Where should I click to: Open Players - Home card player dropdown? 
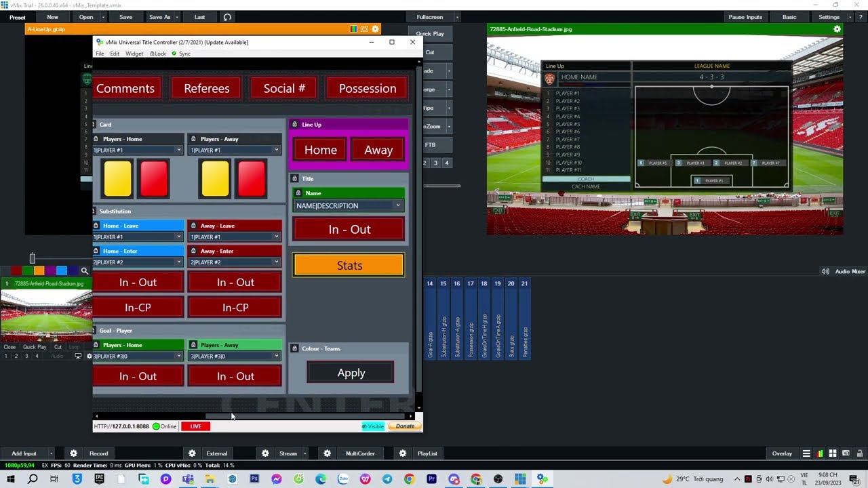138,150
